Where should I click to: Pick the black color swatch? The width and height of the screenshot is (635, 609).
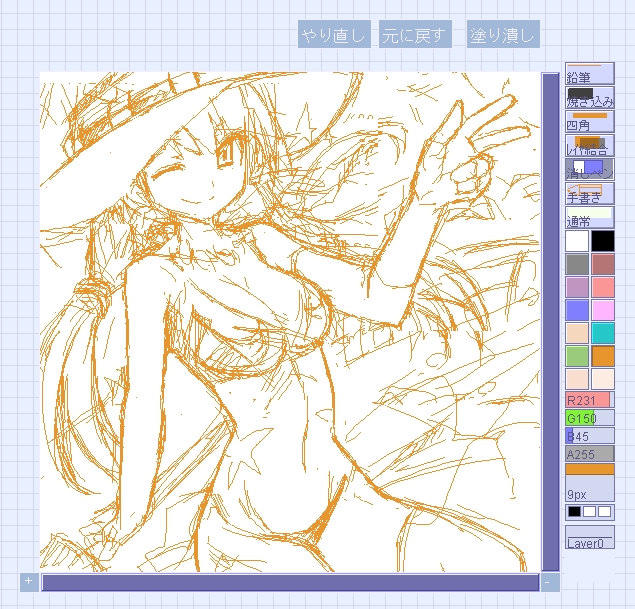(603, 241)
